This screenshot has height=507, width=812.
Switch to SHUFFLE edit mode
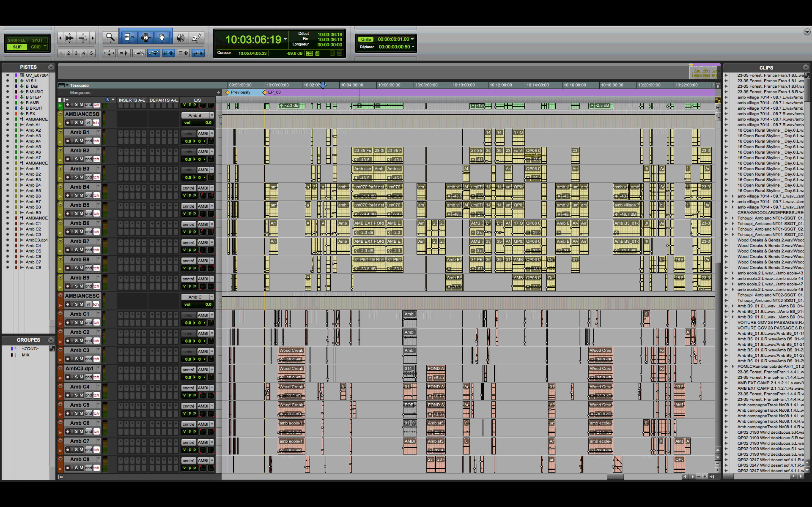(16, 40)
